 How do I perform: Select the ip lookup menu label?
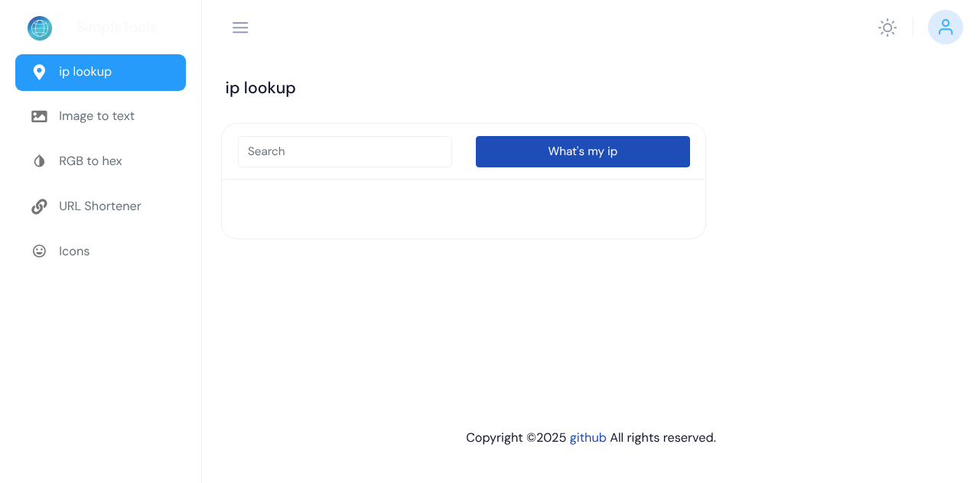point(86,72)
